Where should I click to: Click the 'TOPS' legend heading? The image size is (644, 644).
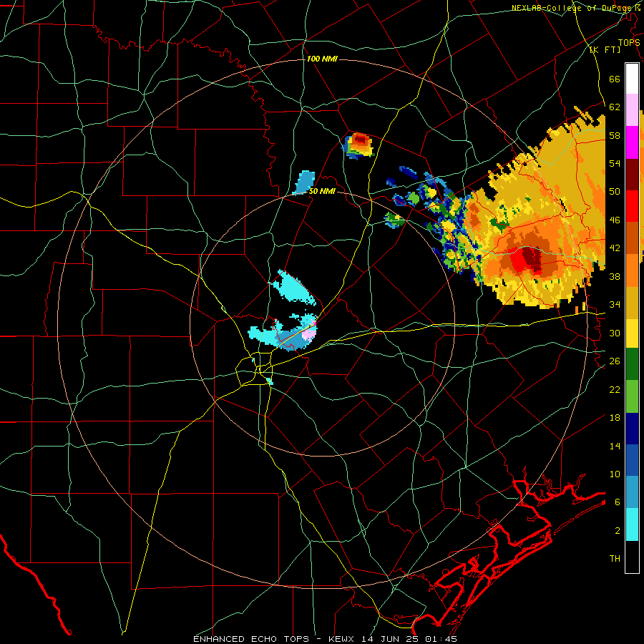[x=628, y=42]
